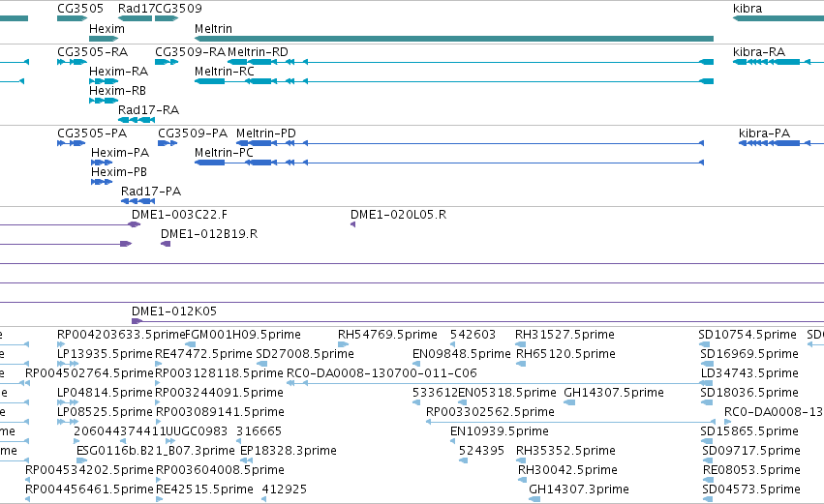Open the Meltrin-RD transcript label
The image size is (824, 504).
pos(258,52)
